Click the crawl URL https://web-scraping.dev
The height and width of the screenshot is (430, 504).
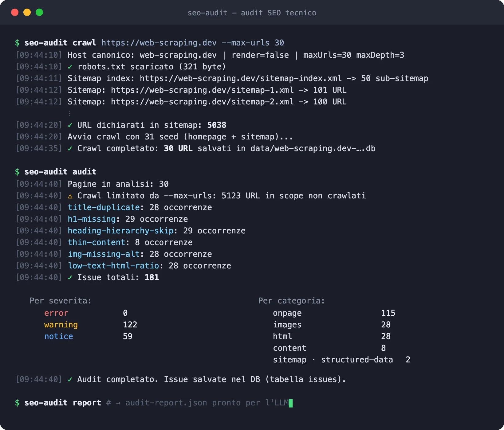pos(159,43)
